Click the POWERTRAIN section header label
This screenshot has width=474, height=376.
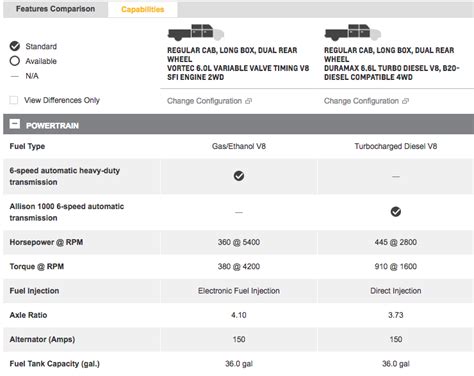coord(52,126)
